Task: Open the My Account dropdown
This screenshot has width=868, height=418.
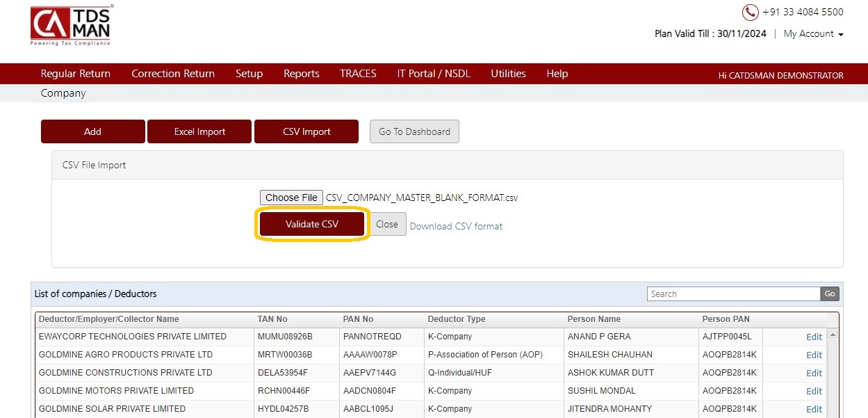Action: pyautogui.click(x=813, y=34)
